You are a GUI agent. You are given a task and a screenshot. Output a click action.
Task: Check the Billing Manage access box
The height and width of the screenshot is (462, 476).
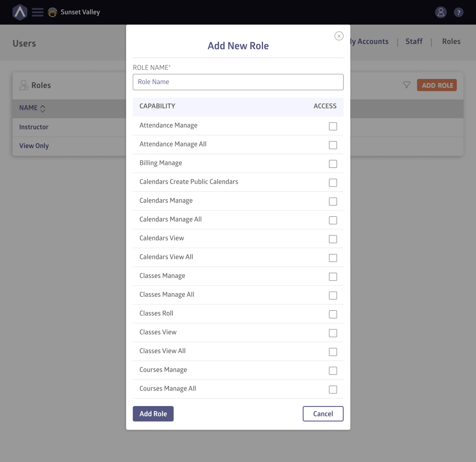point(333,164)
